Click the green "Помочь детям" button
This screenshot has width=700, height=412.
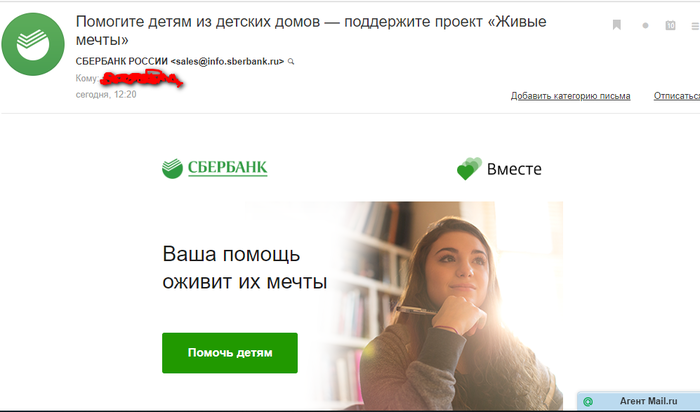coord(230,353)
